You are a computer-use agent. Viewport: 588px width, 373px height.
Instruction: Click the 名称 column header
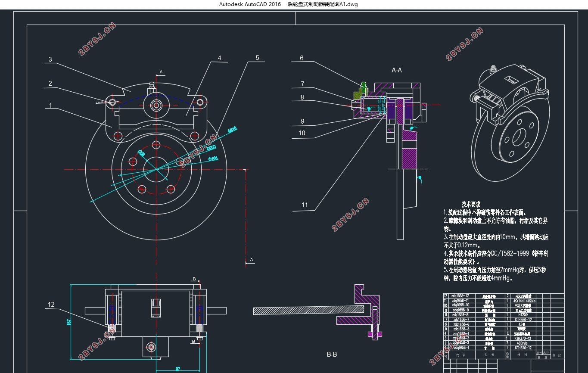click(x=490, y=354)
